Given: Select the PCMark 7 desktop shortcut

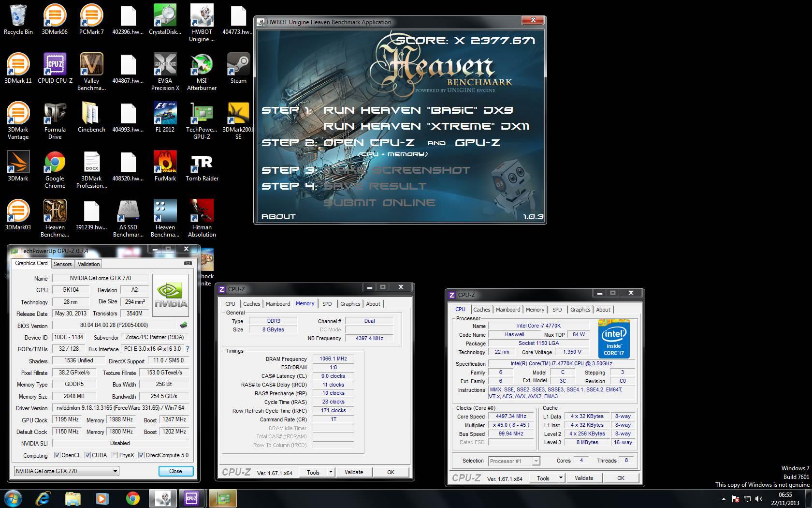Looking at the screenshot, I should pos(91,20).
